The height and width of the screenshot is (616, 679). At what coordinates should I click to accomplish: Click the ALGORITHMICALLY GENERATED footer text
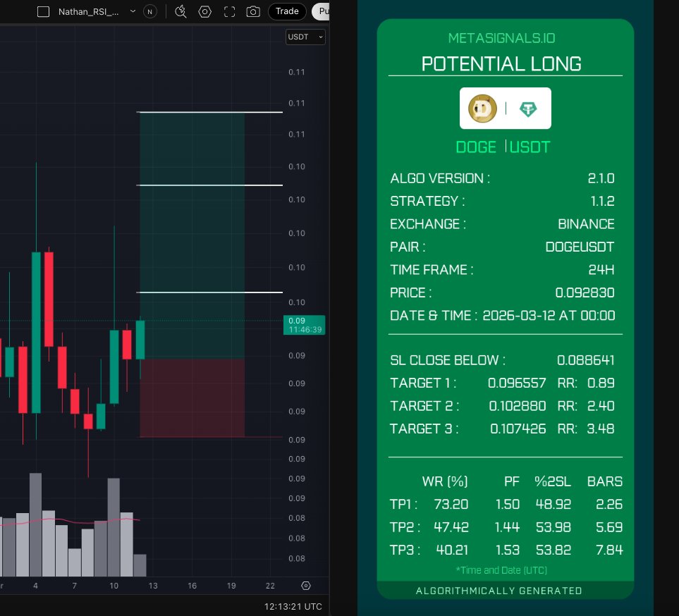point(499,591)
